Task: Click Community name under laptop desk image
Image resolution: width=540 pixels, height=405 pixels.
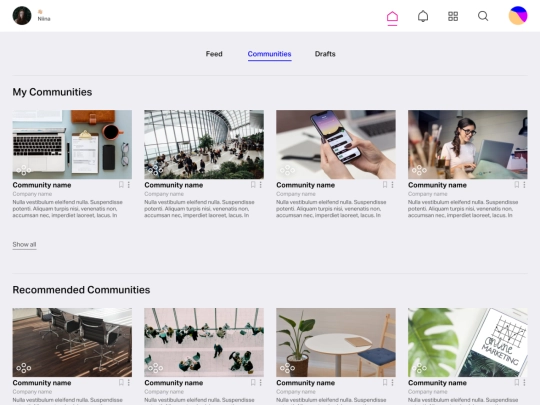Action: click(x=42, y=185)
